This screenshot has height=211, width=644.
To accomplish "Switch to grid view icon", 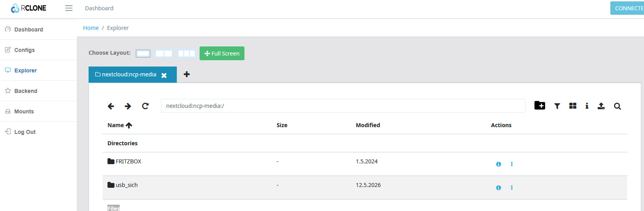I will pos(573,106).
